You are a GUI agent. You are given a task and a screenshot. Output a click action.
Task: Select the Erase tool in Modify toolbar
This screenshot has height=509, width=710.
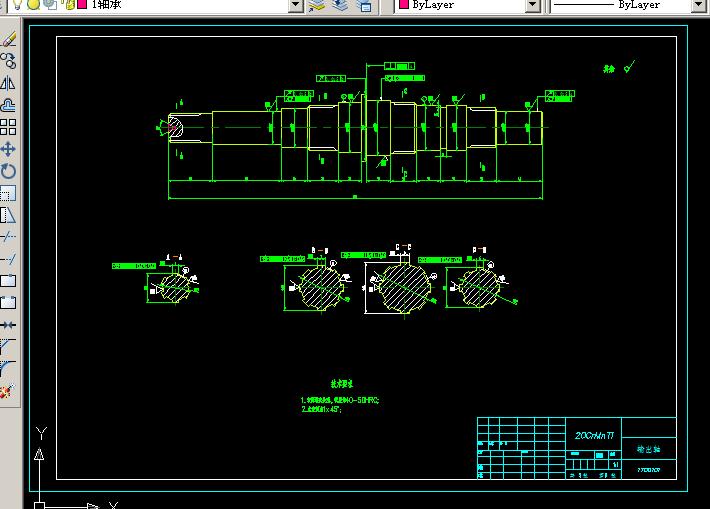9,39
